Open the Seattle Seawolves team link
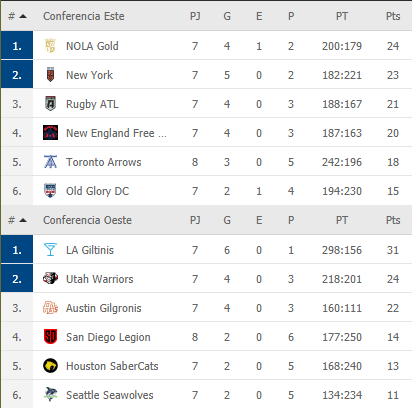 (x=110, y=395)
